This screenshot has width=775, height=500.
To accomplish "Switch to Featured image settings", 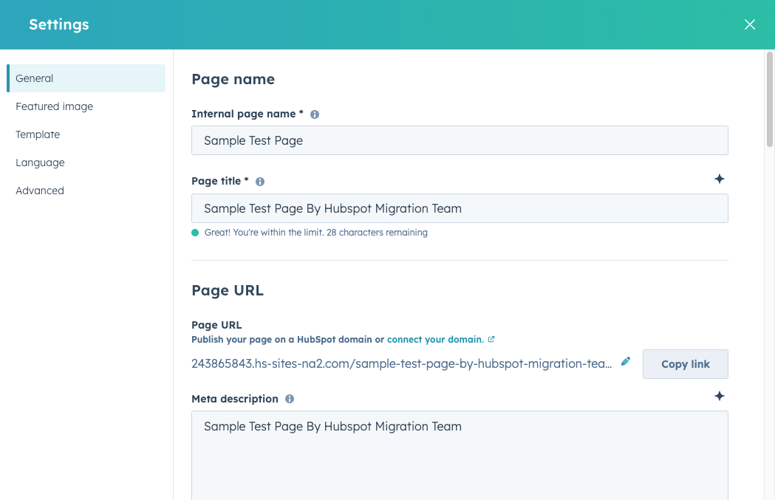I will pyautogui.click(x=54, y=106).
